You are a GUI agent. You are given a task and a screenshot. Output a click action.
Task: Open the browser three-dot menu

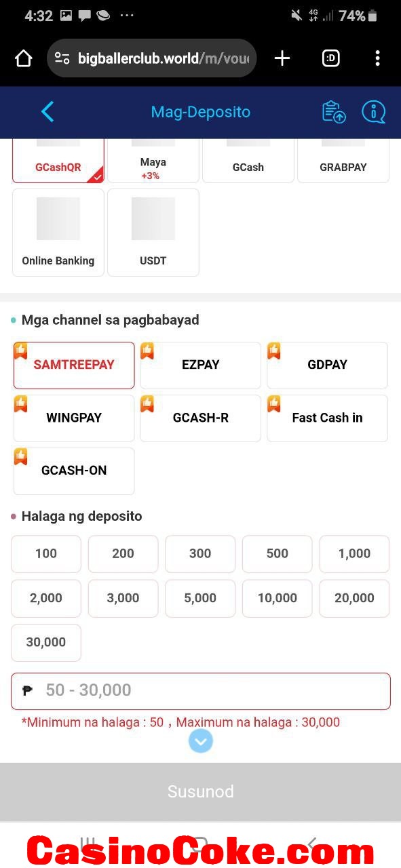[x=377, y=59]
